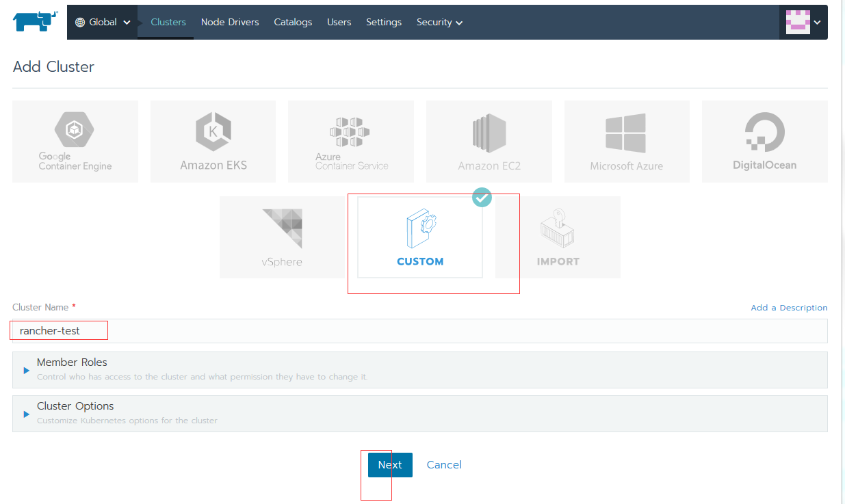Viewport: 845px width, 504px height.
Task: Expand the Cluster Options section
Action: [x=420, y=414]
